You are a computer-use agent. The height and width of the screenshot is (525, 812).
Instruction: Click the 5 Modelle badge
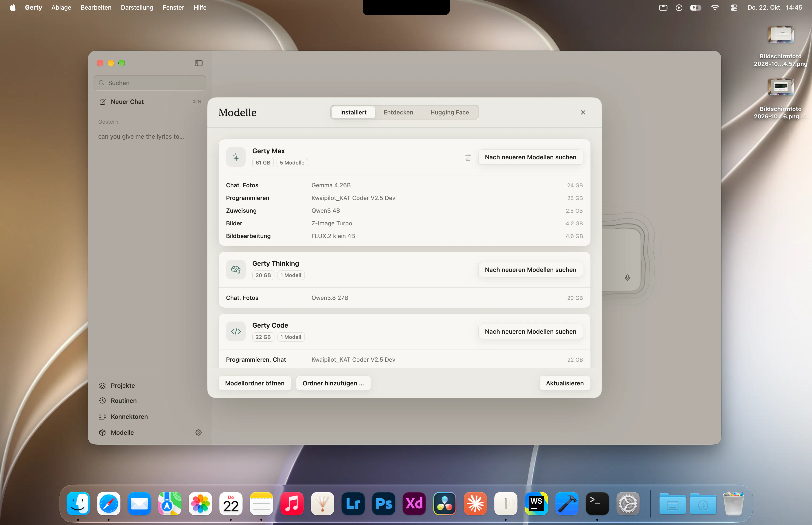tap(292, 163)
